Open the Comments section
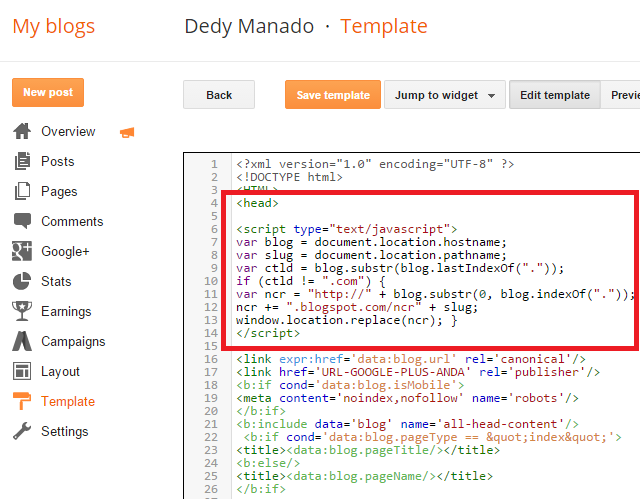This screenshot has height=499, width=640. [x=72, y=221]
